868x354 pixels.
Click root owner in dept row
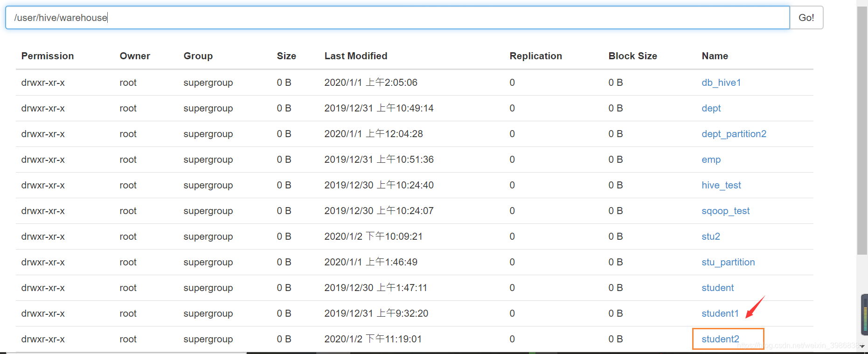coord(128,108)
